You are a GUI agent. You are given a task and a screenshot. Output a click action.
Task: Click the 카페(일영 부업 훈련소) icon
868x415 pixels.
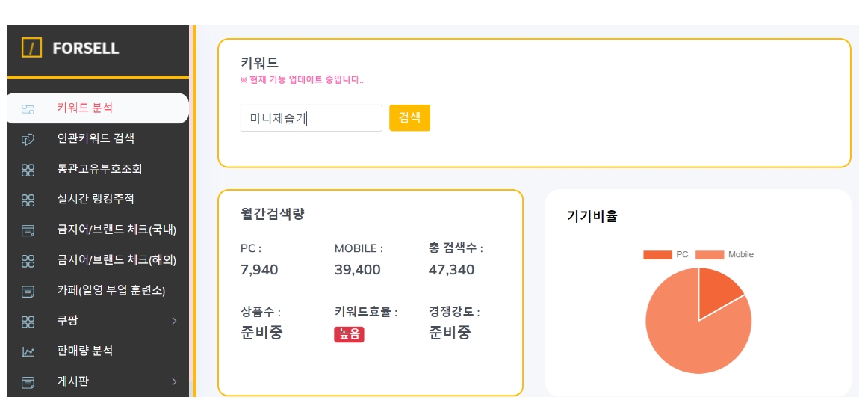pyautogui.click(x=28, y=291)
